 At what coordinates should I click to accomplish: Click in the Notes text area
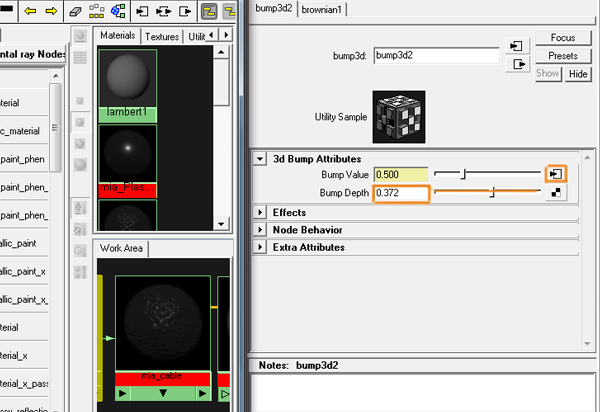[422, 393]
